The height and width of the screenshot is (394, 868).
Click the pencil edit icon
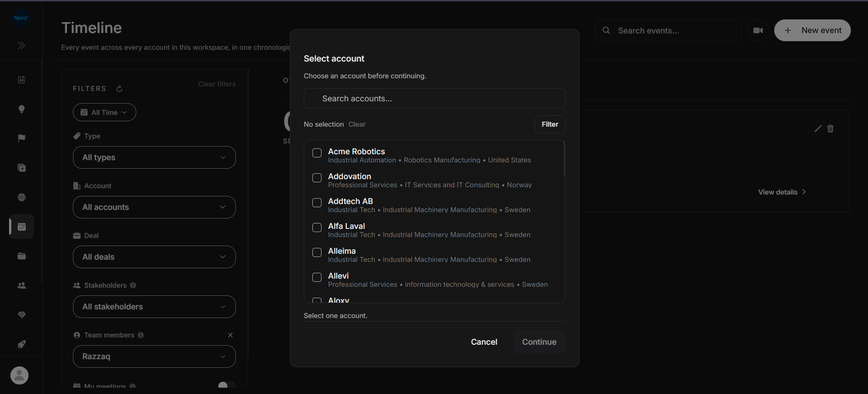tap(818, 128)
